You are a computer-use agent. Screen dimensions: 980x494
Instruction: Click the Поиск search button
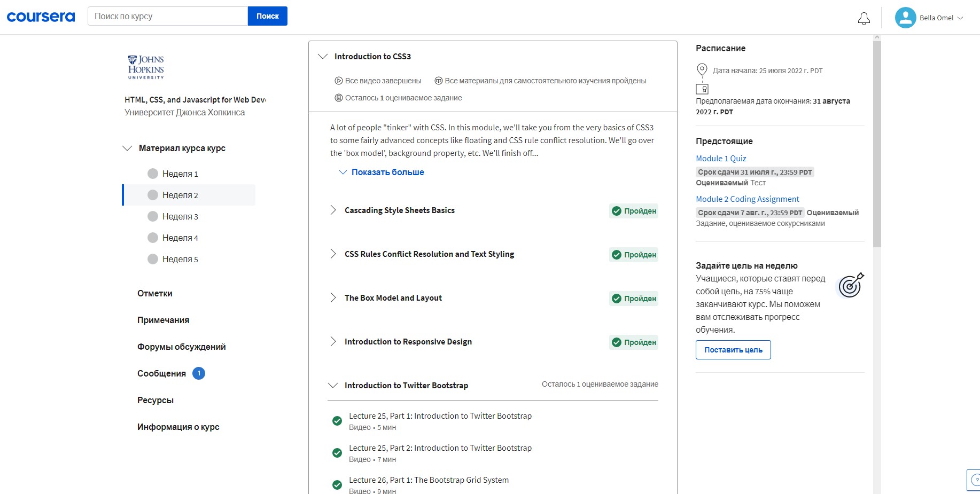click(x=268, y=16)
